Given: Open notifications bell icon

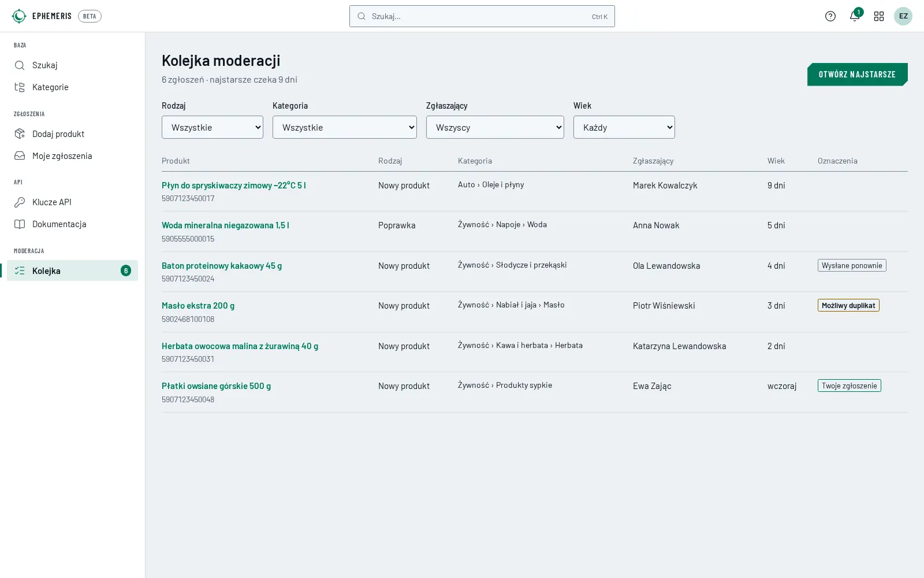Looking at the screenshot, I should [x=855, y=16].
